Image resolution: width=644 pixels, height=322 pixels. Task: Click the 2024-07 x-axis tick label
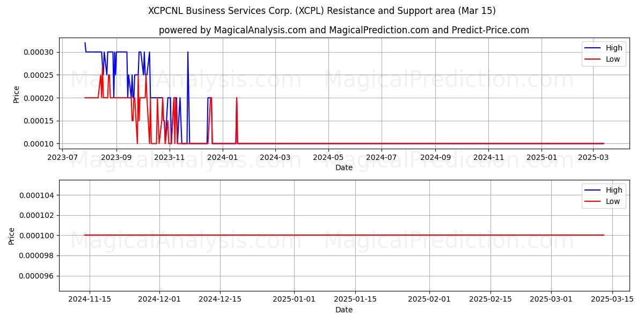tap(382, 157)
